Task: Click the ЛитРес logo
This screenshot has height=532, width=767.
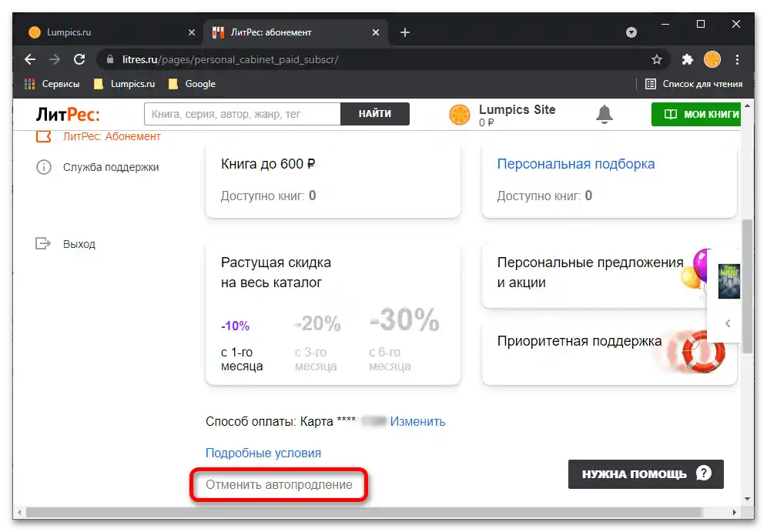Action: (68, 114)
